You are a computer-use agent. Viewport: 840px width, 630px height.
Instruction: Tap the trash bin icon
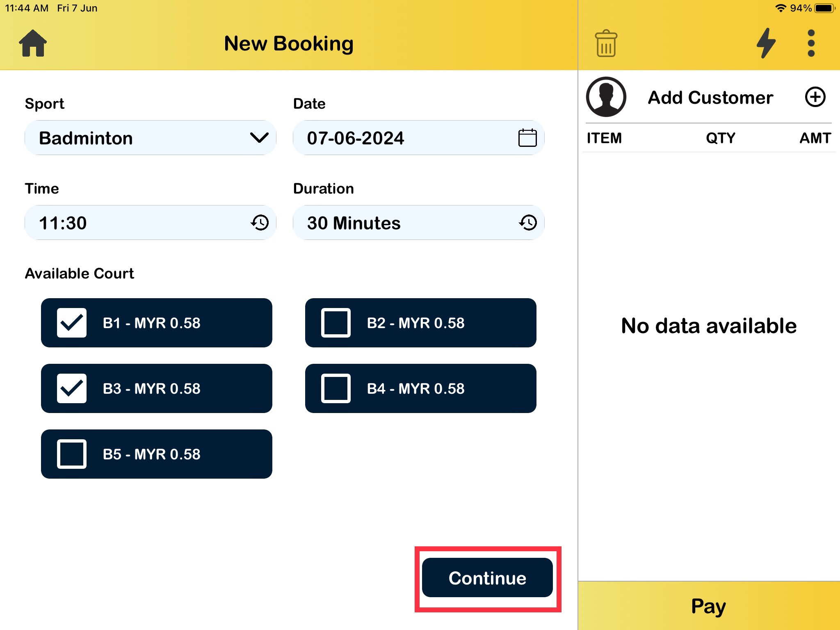coord(606,43)
